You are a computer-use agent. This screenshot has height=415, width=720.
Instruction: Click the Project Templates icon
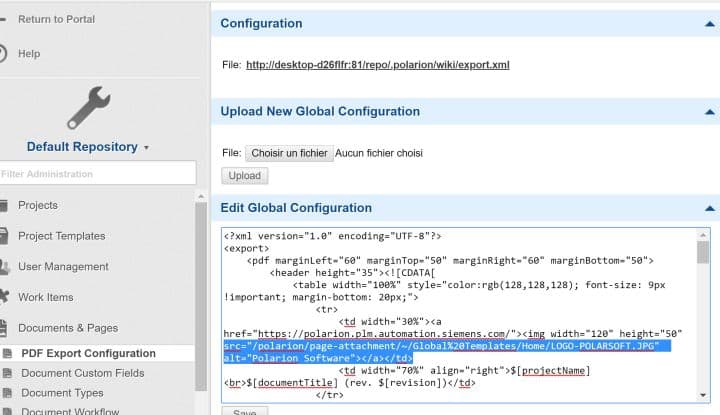tap(3, 236)
